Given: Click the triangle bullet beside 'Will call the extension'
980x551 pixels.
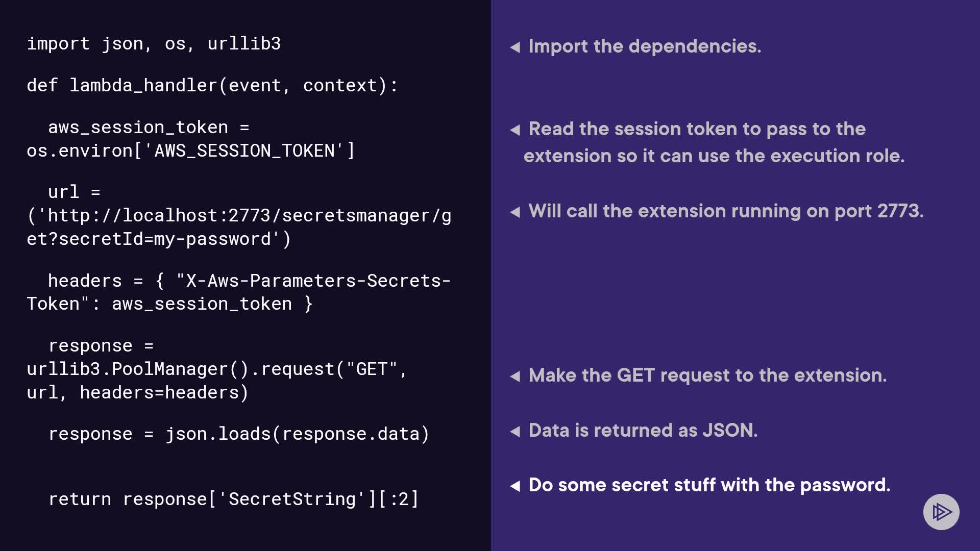Looking at the screenshot, I should (x=516, y=212).
